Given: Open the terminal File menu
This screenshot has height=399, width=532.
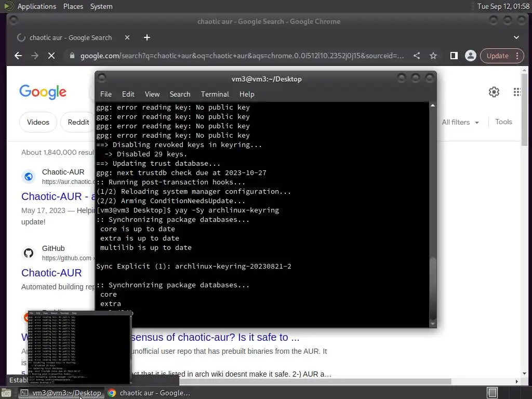Looking at the screenshot, I should pyautogui.click(x=106, y=94).
